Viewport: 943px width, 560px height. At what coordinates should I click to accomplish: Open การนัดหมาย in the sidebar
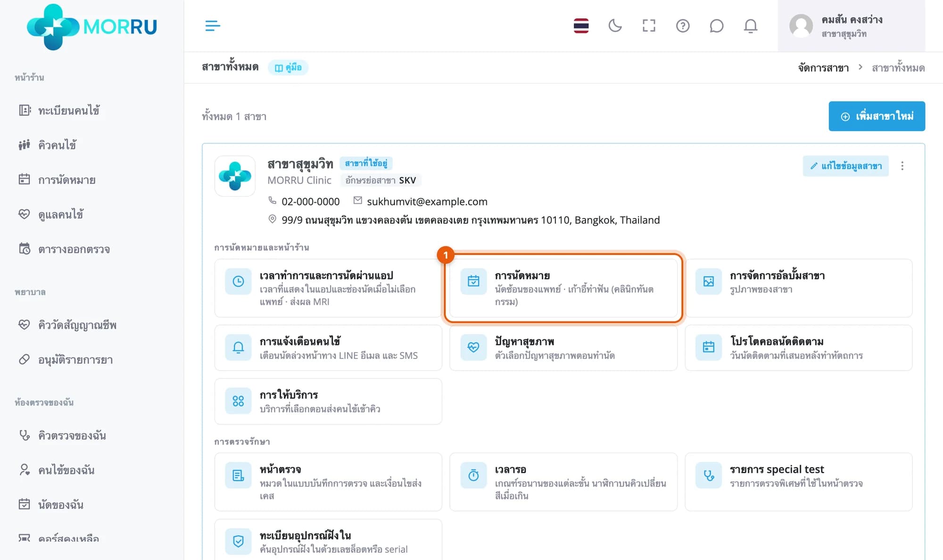pos(66,180)
